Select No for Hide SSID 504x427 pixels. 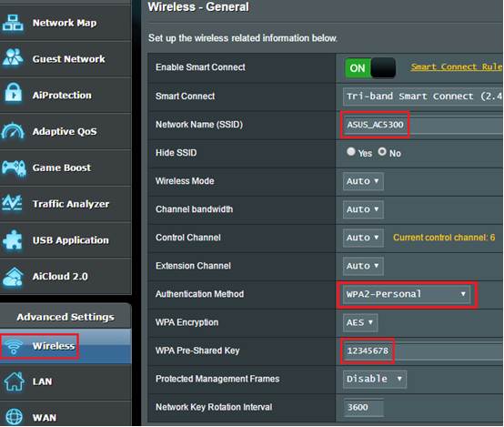coord(382,151)
